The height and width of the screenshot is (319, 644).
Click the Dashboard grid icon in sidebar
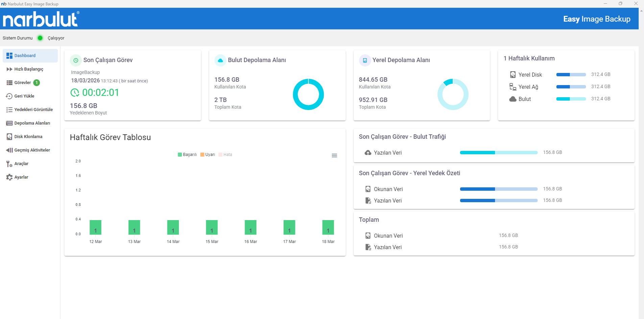9,56
